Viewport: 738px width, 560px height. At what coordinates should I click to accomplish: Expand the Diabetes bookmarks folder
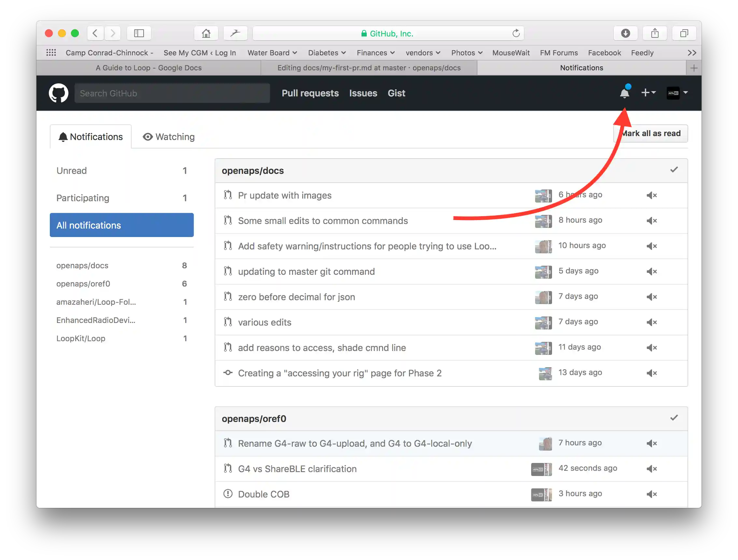(x=327, y=53)
